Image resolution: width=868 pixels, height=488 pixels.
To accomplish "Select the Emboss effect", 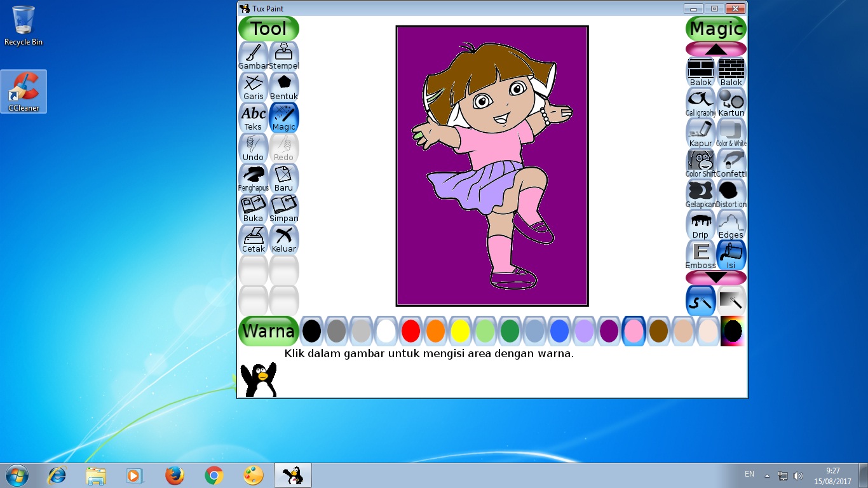I will coord(701,255).
